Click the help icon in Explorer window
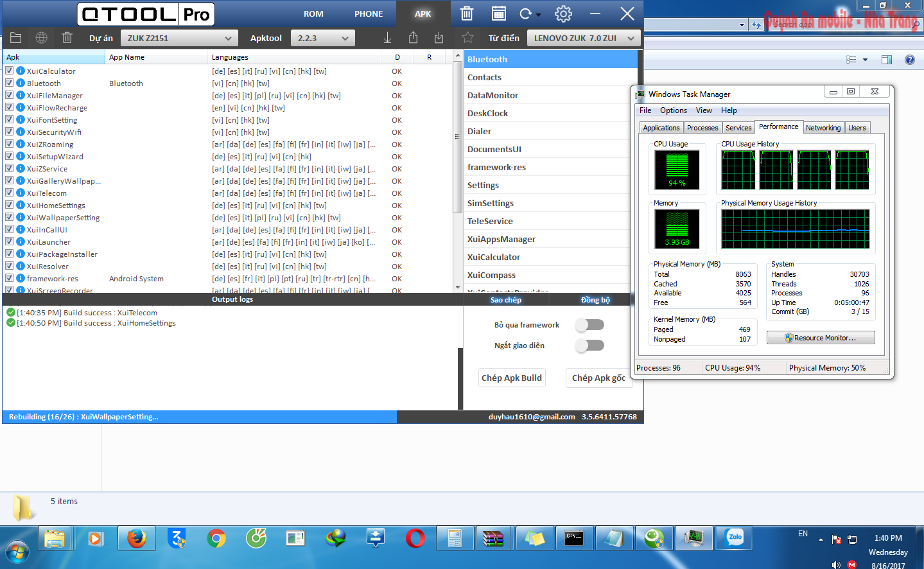 click(909, 60)
